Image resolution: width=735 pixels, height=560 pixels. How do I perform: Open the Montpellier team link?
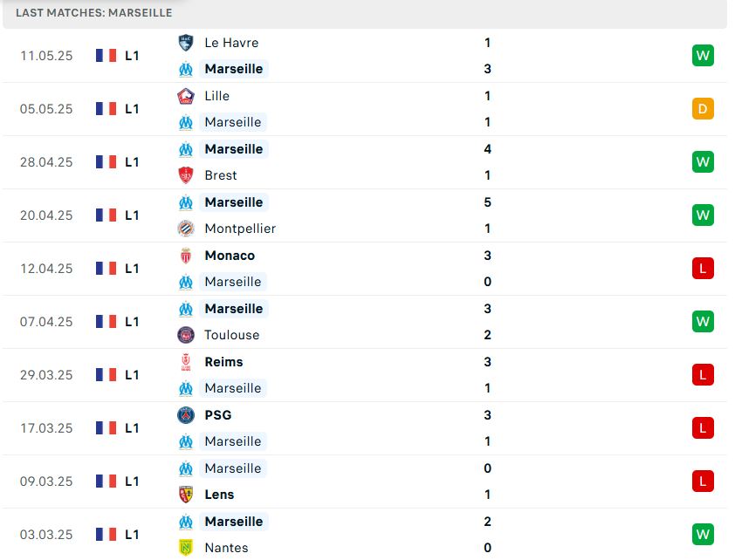tap(240, 229)
